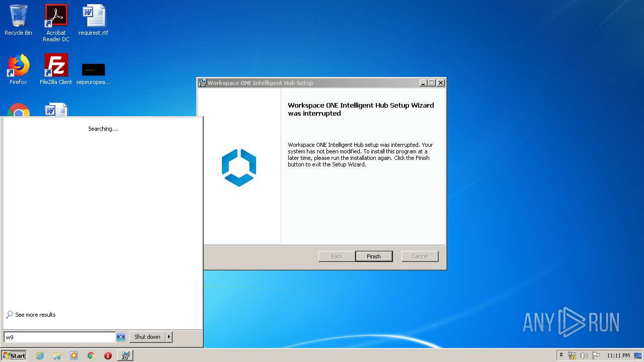Minimize the Workspace ONE Setup window
Screen dimensions: 644x362
pyautogui.click(x=423, y=83)
